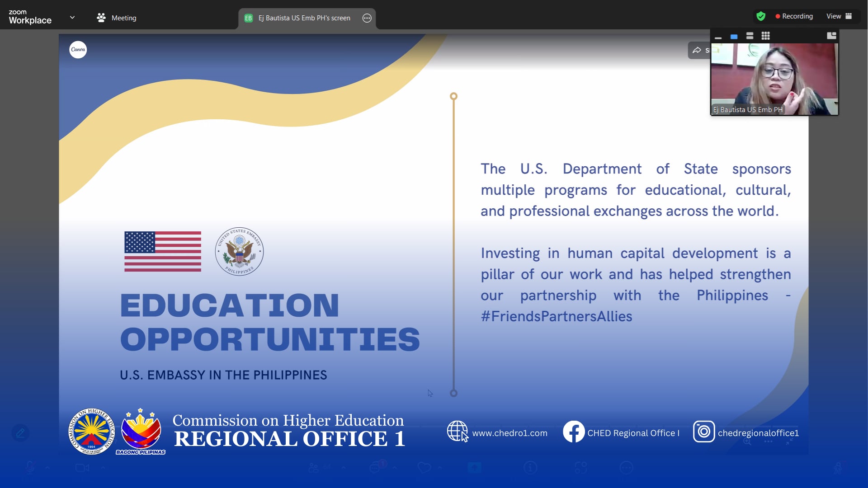Click Commission on Higher Education text
The width and height of the screenshot is (868, 488).
[288, 420]
